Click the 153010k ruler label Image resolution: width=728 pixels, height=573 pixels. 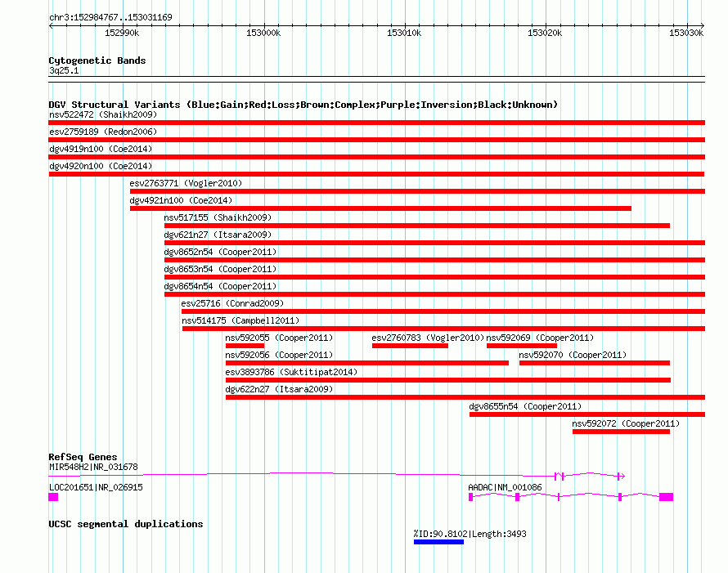point(404,33)
